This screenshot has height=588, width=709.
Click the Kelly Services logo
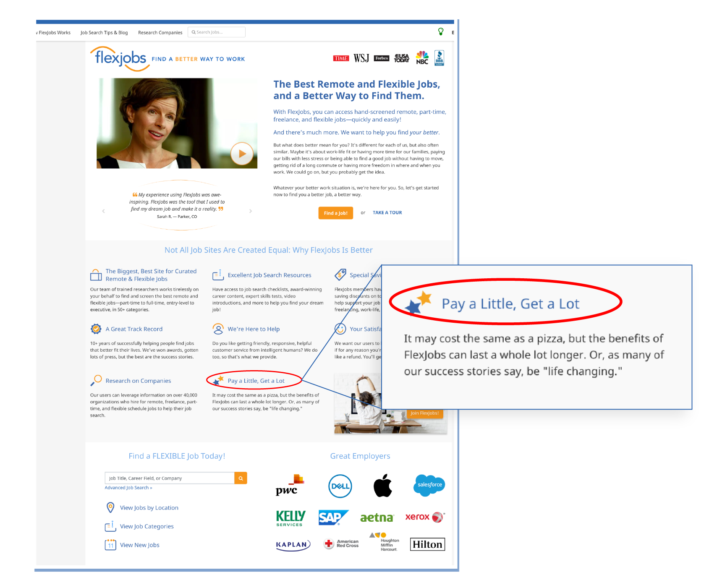click(290, 518)
